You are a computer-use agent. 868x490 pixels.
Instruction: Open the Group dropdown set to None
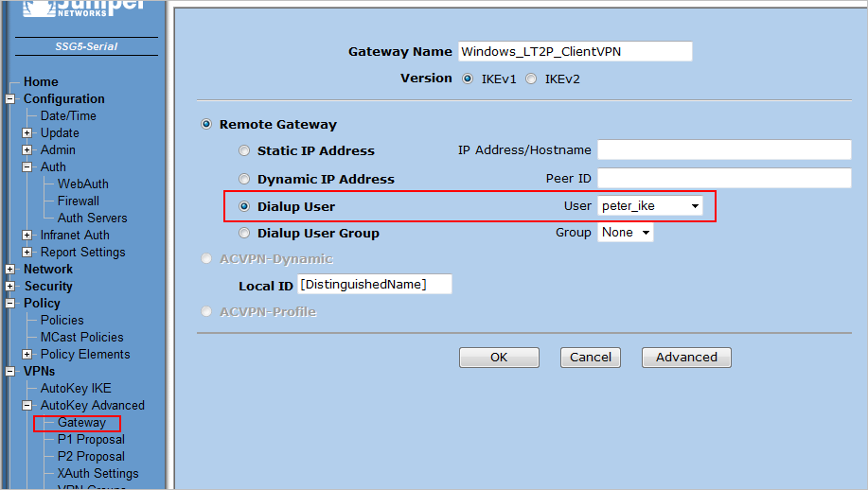tap(625, 233)
